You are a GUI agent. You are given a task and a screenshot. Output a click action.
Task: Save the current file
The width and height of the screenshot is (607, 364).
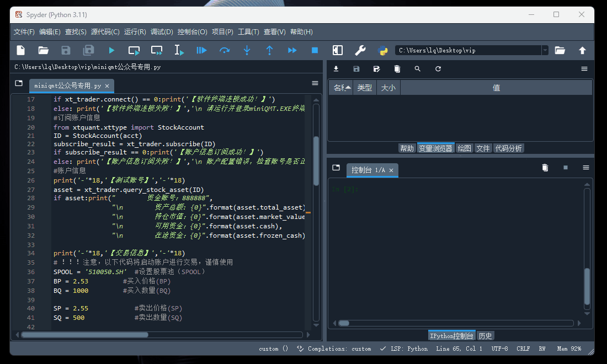pyautogui.click(x=66, y=50)
